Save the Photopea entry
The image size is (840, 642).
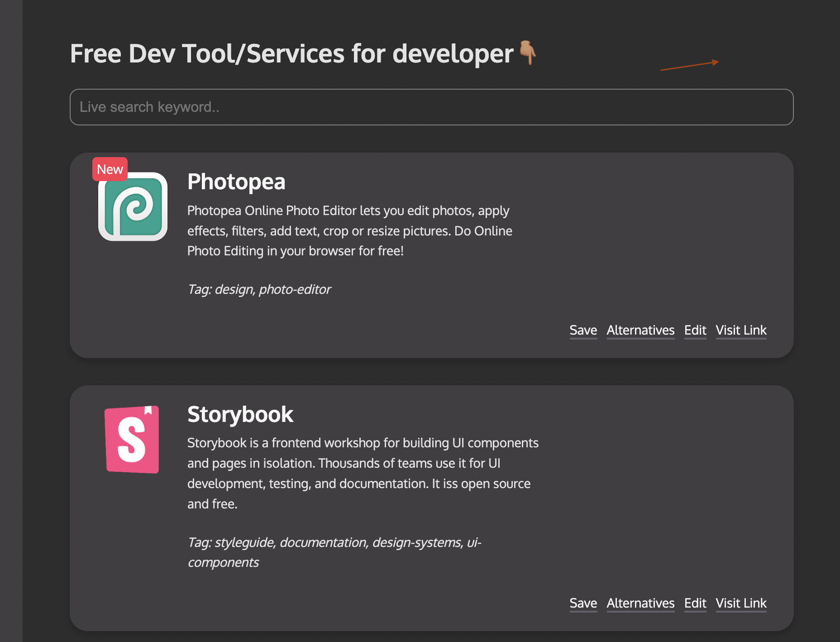pyautogui.click(x=583, y=331)
